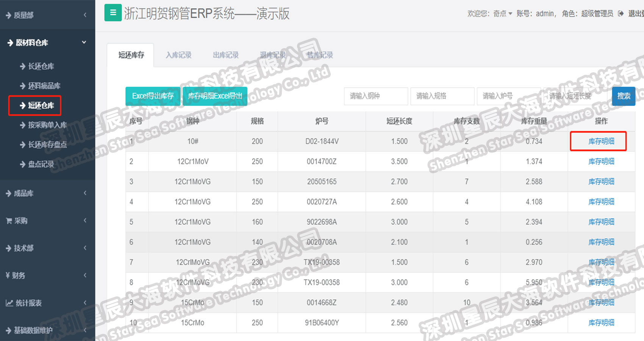Switch to the 出库记录 tab
The width and height of the screenshot is (644, 341).
click(226, 55)
